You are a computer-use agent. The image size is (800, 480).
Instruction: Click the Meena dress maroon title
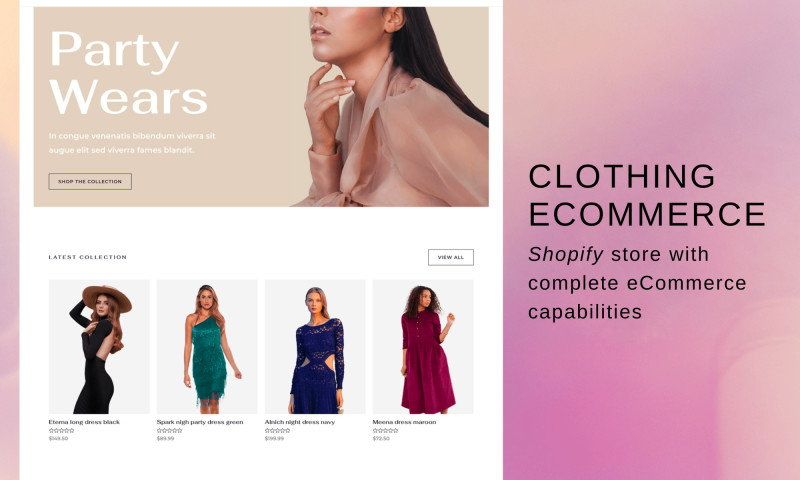404,422
